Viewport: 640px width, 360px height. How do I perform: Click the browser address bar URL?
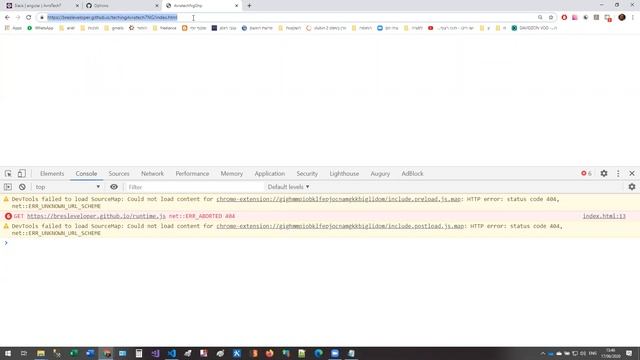112,18
